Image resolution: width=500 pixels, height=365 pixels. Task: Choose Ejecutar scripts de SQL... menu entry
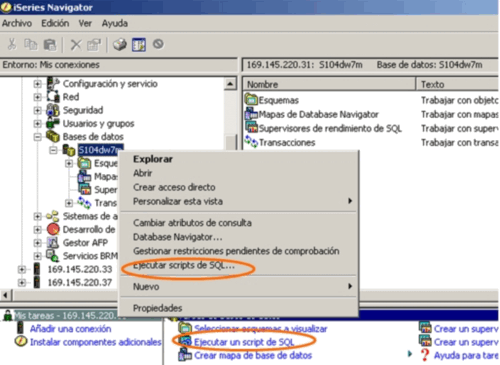click(x=239, y=265)
